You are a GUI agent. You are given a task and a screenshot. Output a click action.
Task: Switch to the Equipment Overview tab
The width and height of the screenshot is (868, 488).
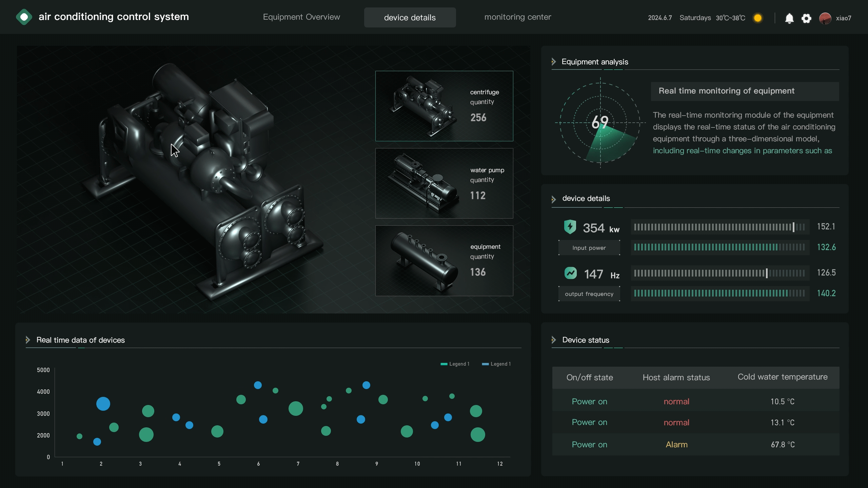301,17
